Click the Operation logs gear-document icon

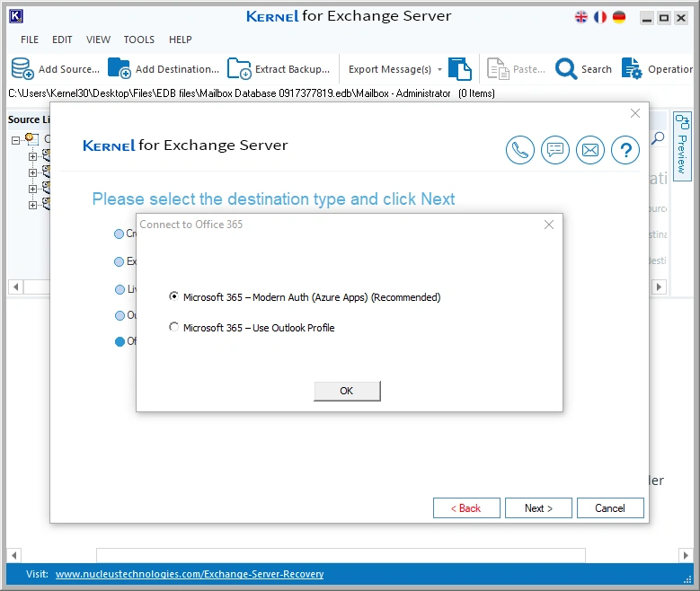632,68
